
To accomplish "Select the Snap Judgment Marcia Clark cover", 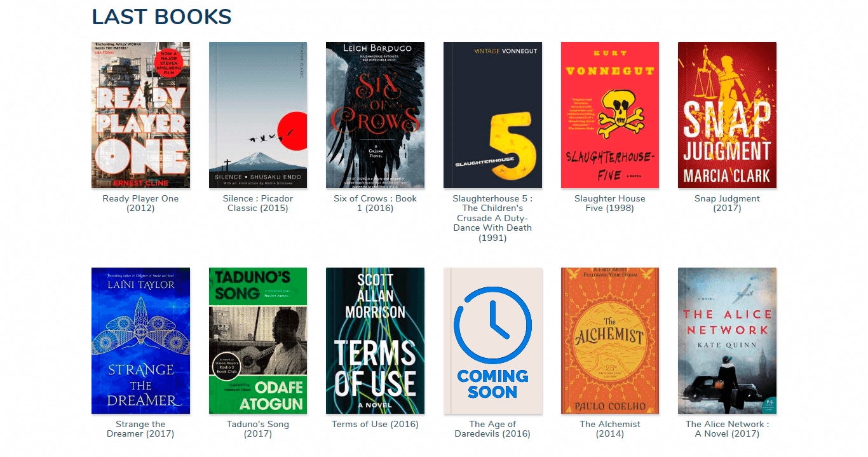I will (x=727, y=115).
